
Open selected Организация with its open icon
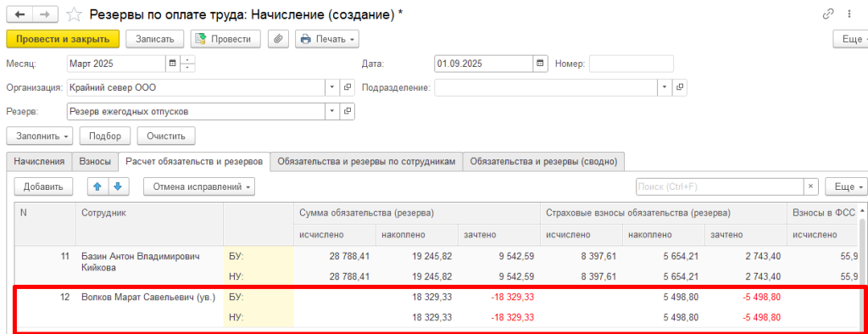[x=347, y=87]
